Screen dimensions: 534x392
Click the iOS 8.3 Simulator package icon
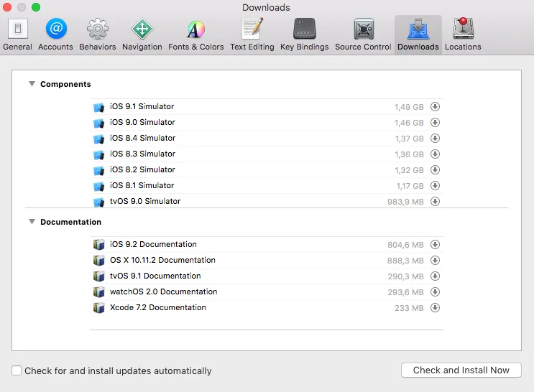click(98, 154)
